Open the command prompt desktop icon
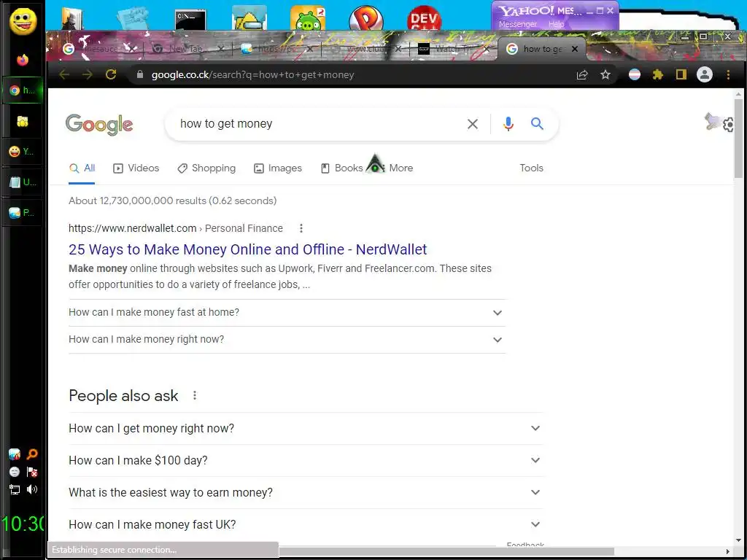This screenshot has height=560, width=747. [x=190, y=20]
